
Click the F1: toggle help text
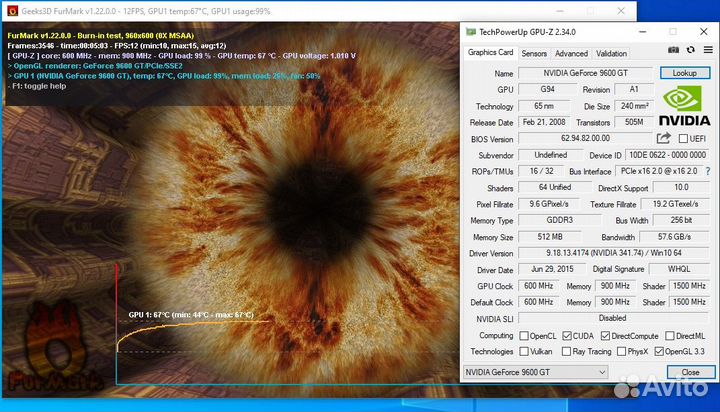[x=39, y=86]
